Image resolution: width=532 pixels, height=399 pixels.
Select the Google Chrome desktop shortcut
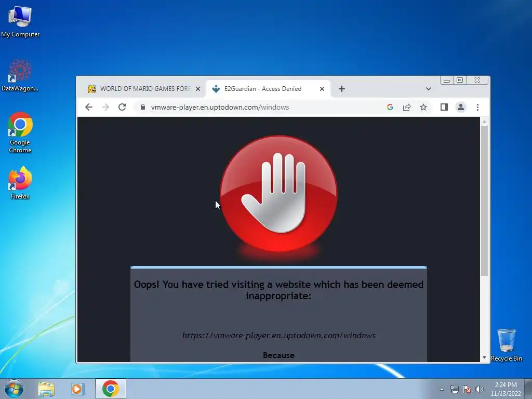20,133
